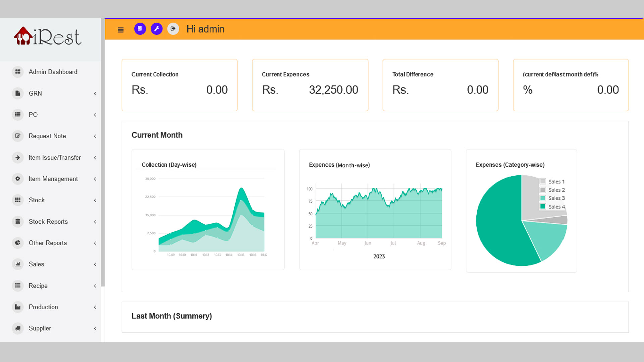This screenshot has height=362, width=644.
Task: Click the purple wrench settings icon
Action: [x=157, y=29]
